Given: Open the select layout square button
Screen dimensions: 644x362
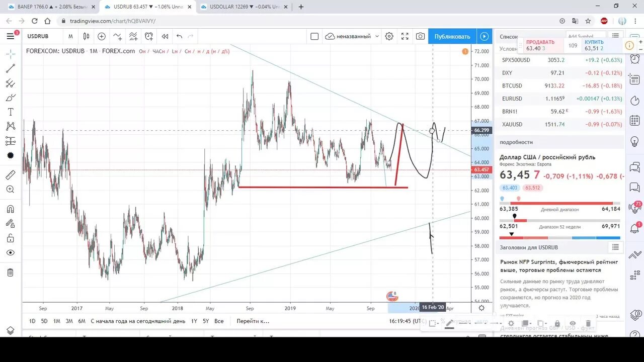Looking at the screenshot, I should (314, 36).
